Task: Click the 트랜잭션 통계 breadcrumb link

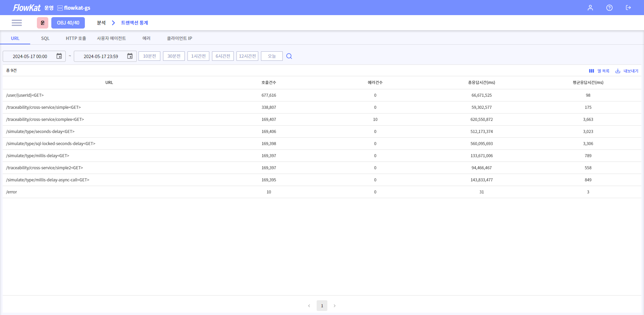Action: pyautogui.click(x=135, y=23)
